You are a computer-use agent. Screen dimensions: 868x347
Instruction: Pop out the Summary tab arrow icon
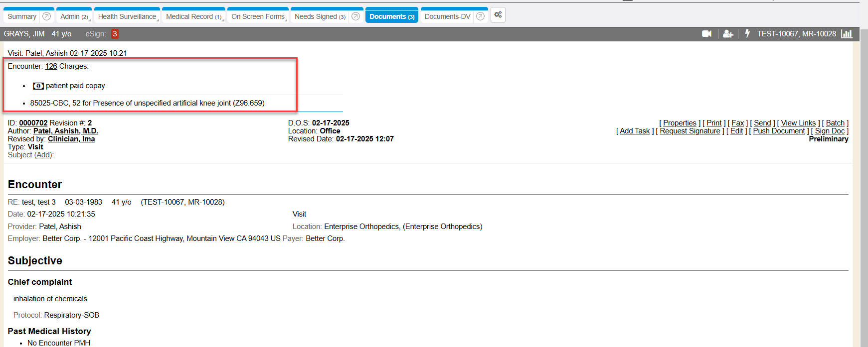[47, 16]
